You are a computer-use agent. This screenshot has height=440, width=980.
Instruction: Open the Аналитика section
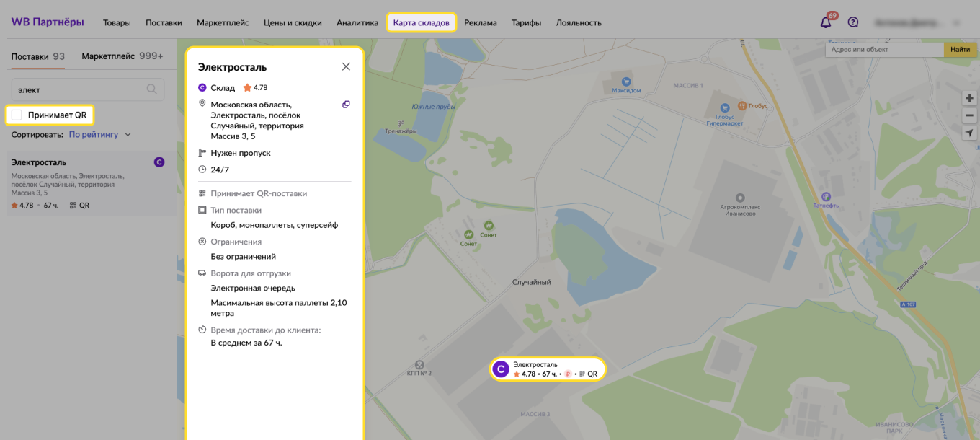pos(358,22)
